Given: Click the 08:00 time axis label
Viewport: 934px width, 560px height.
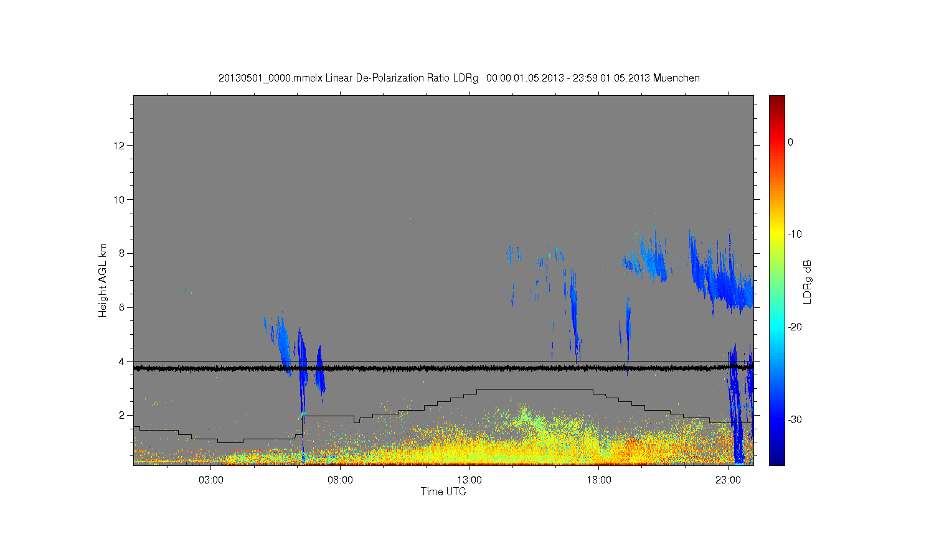Looking at the screenshot, I should pos(340,480).
